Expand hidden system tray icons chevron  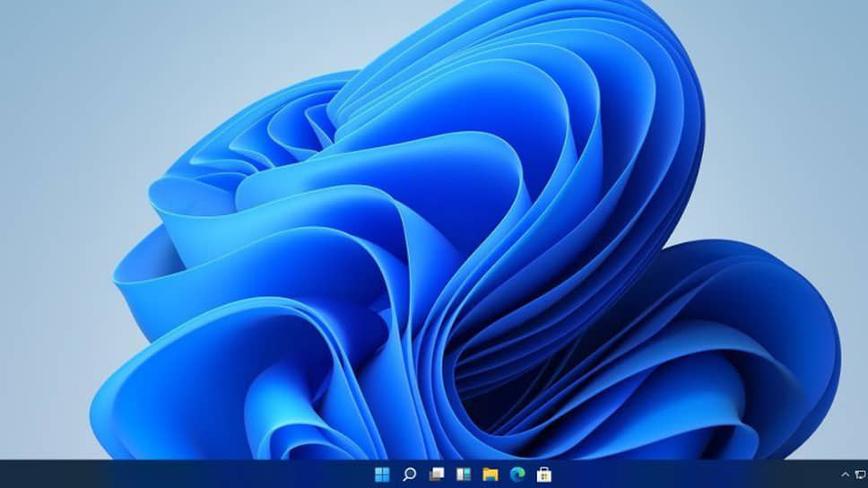(845, 474)
